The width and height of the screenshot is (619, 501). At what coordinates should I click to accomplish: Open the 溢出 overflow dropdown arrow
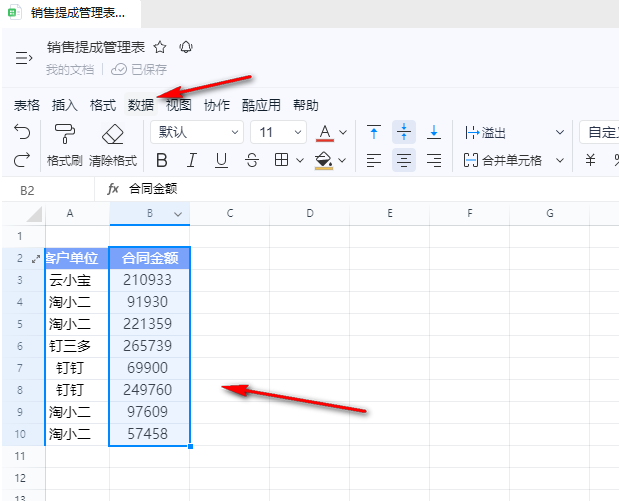click(x=559, y=132)
